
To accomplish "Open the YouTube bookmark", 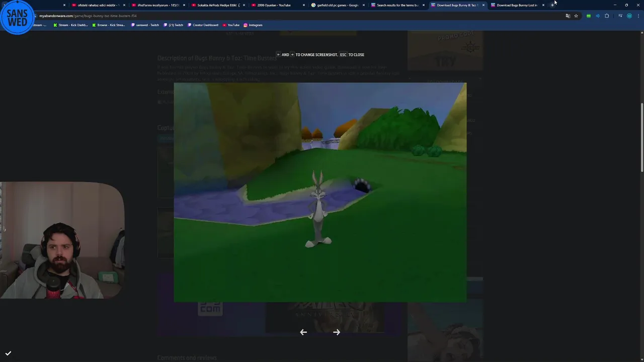I will tap(231, 25).
